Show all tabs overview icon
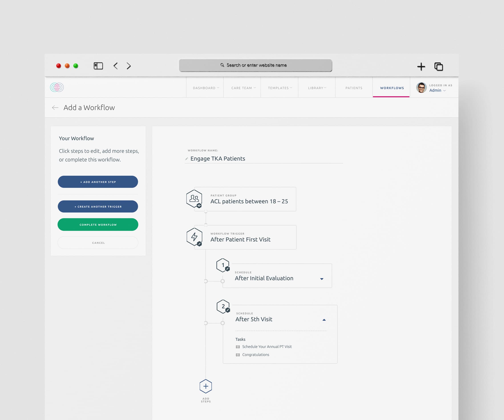The width and height of the screenshot is (504, 420). coord(439,66)
